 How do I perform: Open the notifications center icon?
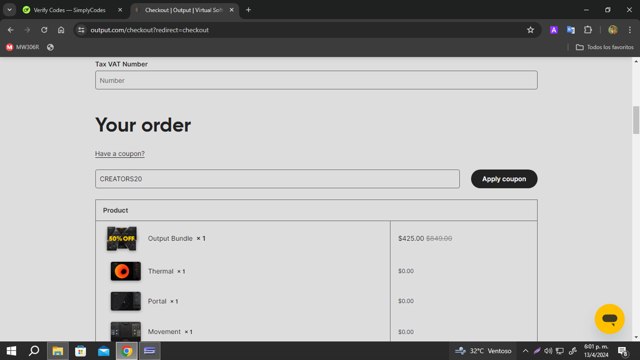click(622, 351)
